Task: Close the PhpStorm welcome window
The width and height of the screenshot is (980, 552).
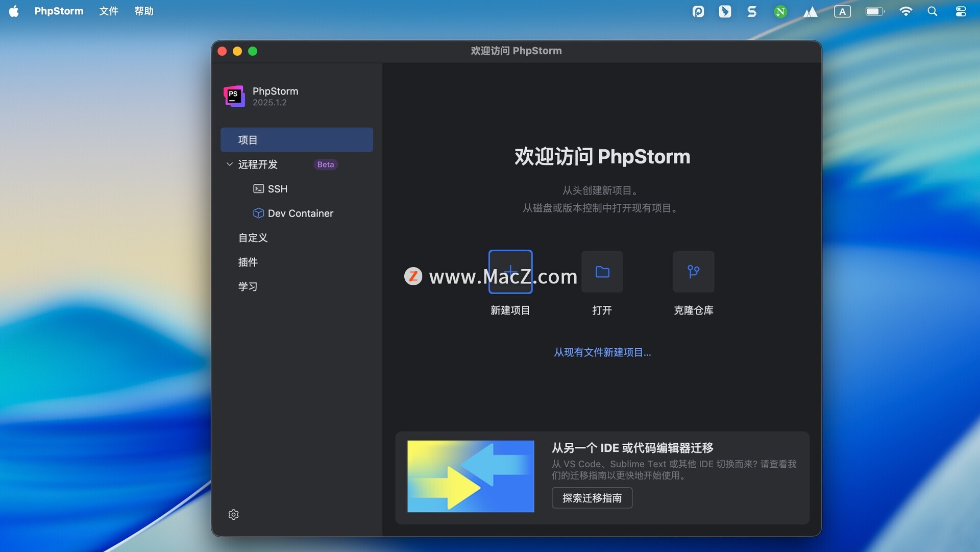Action: [x=222, y=51]
